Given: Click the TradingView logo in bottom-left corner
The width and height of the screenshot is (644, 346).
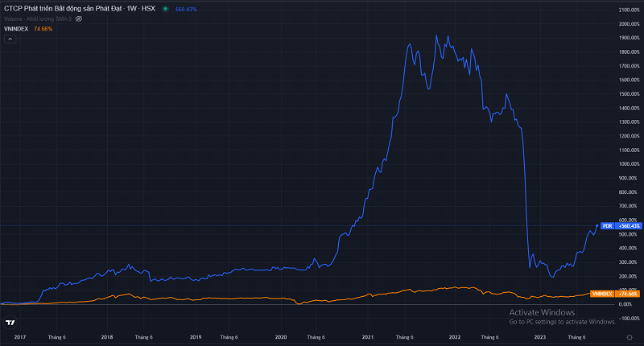Looking at the screenshot, I should (x=10, y=323).
